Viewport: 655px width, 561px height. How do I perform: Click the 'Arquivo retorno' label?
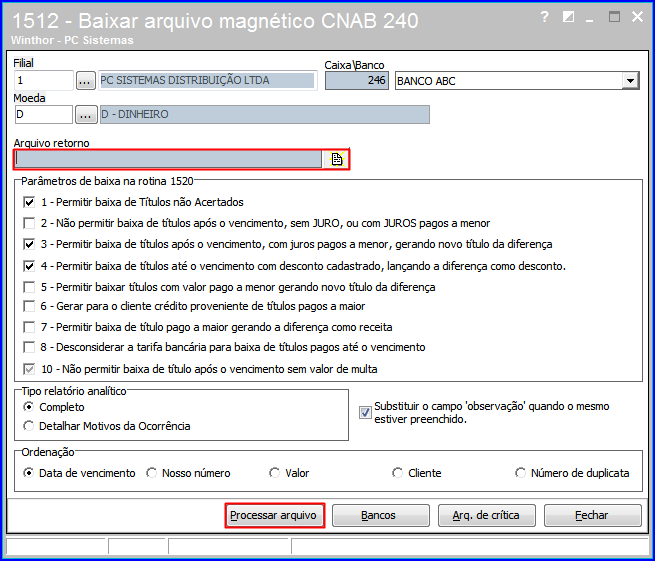[51, 143]
